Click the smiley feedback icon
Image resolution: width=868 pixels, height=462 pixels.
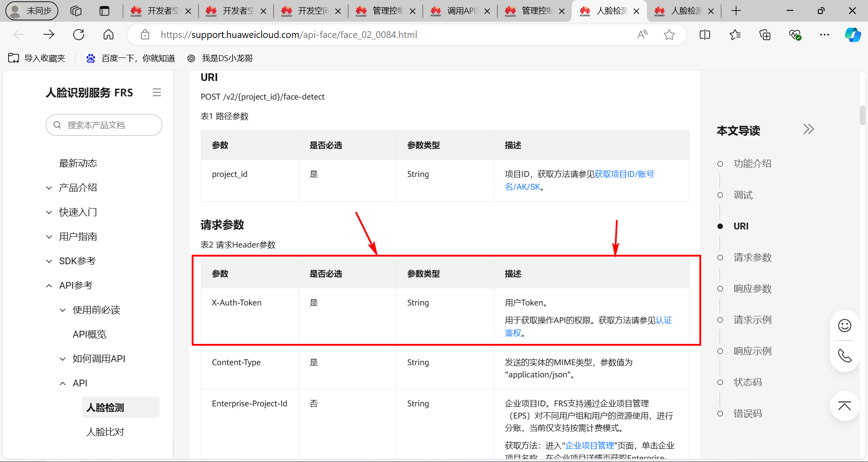pyautogui.click(x=844, y=326)
